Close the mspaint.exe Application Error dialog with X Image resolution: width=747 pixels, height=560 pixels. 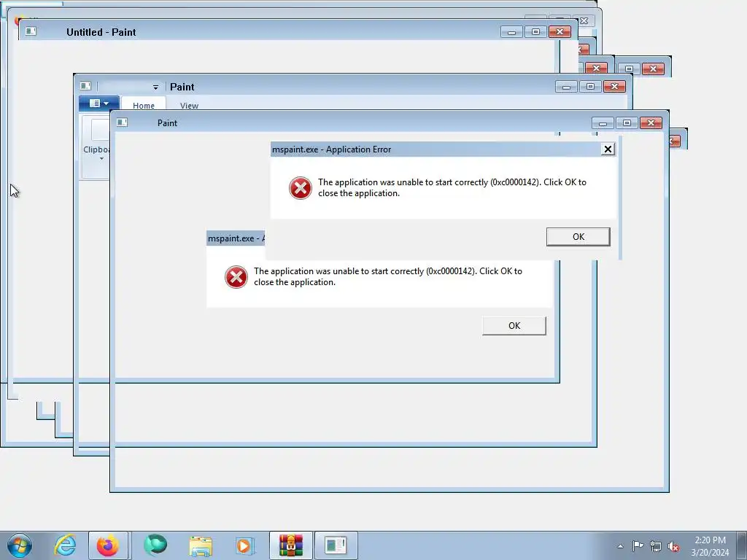pos(608,149)
